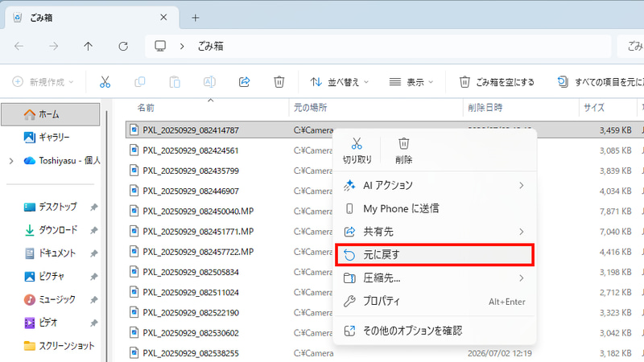
Task: Click ごみ箱 in the address bar
Action: coord(210,47)
